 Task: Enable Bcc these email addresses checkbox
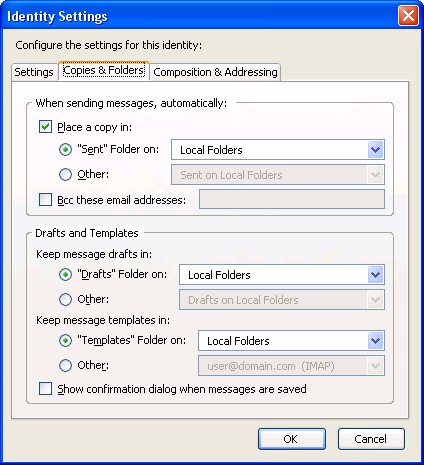coord(45,200)
